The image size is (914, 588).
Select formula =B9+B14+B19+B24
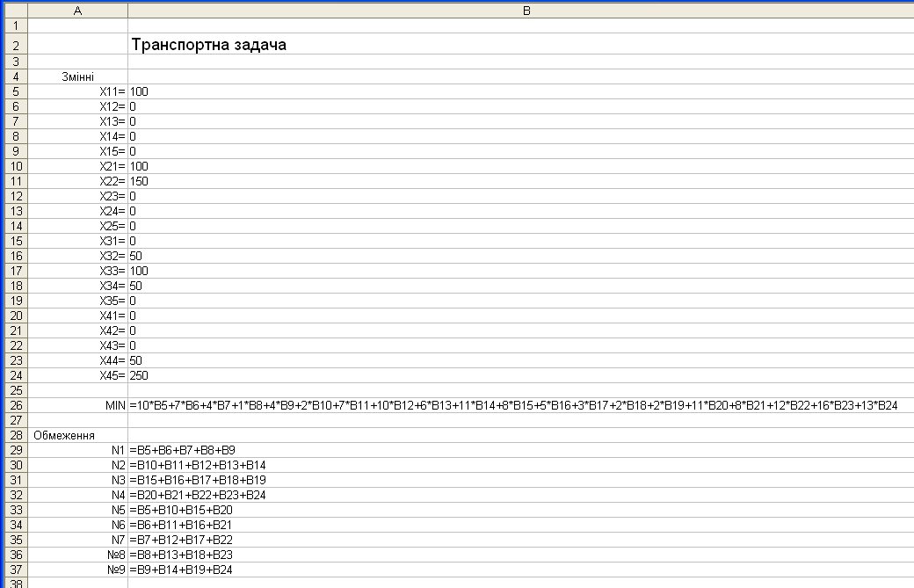[x=520, y=570]
